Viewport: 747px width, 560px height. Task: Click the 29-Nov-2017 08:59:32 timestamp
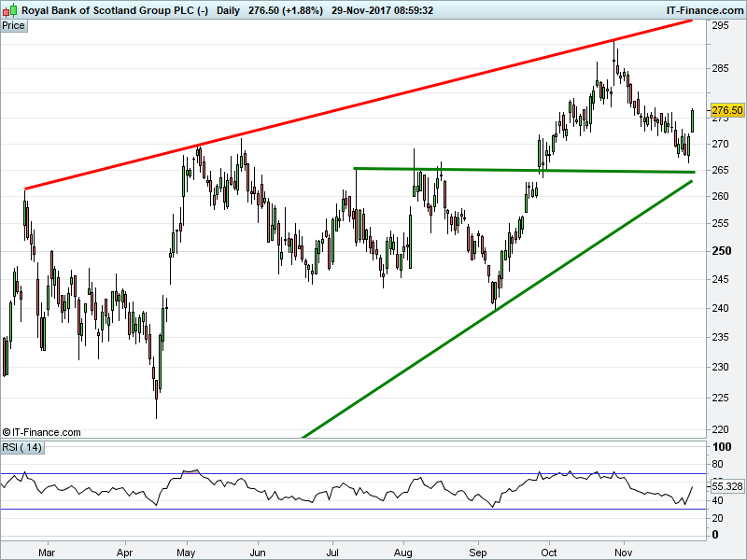coord(382,10)
